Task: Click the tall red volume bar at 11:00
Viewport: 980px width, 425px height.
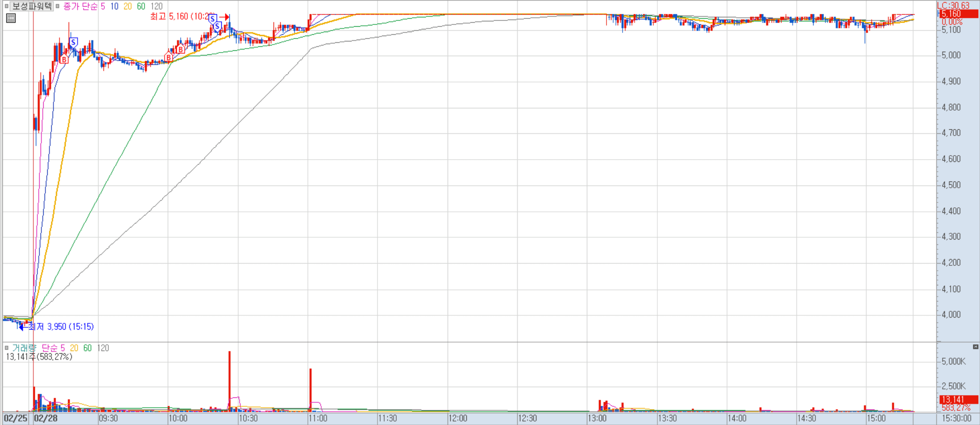Action: click(x=311, y=390)
